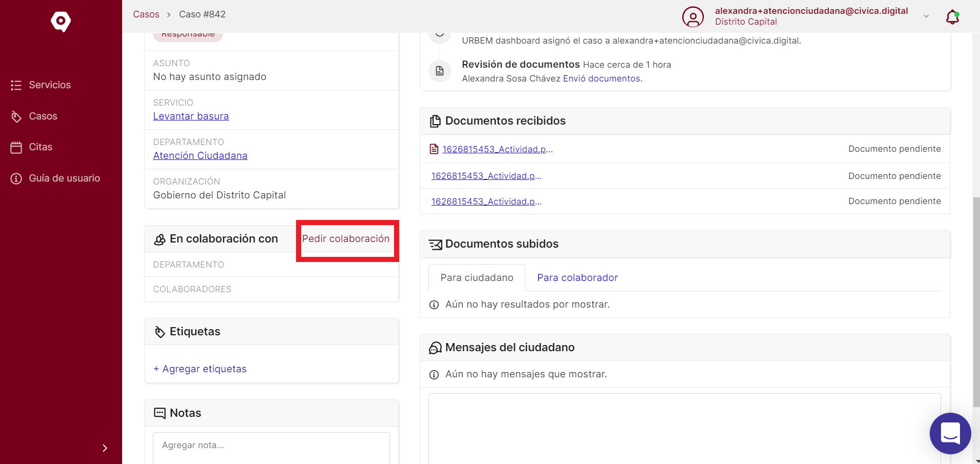980x464 pixels.
Task: Click the collaboration people icon
Action: coord(160,239)
